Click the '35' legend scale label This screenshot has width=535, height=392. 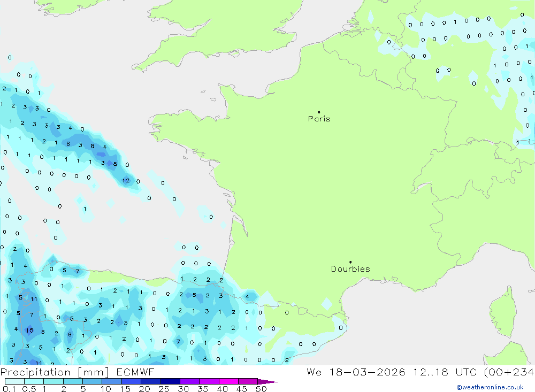pos(203,389)
